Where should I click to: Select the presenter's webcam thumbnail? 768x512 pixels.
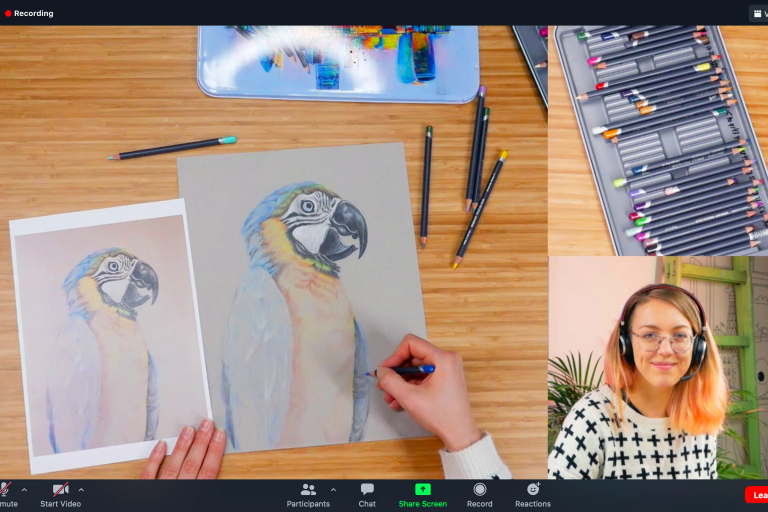(657, 367)
